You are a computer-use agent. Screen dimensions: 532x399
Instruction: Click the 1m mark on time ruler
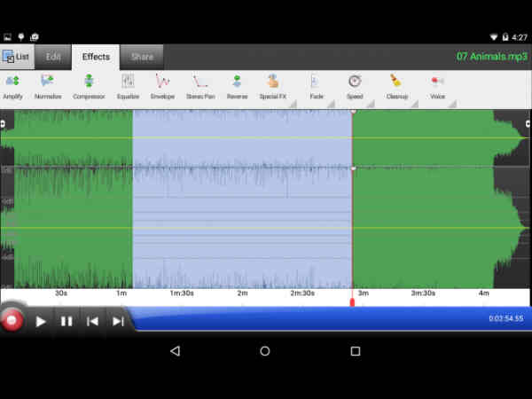[121, 293]
